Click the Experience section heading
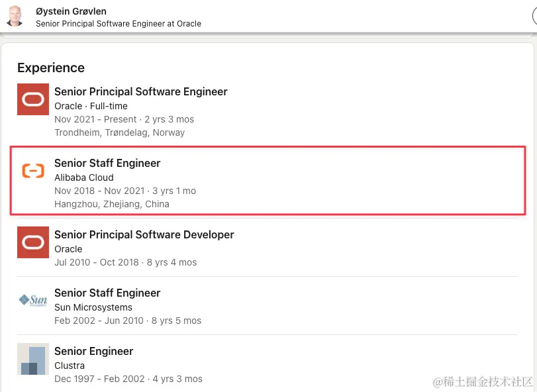537x392 pixels. click(x=51, y=68)
